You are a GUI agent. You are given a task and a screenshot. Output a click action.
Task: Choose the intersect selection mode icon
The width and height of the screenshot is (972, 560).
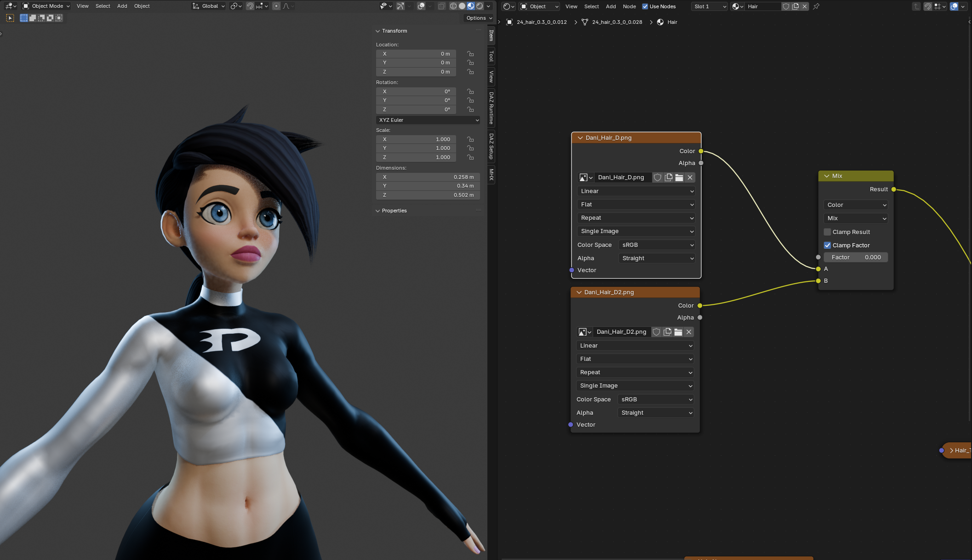coord(59,18)
